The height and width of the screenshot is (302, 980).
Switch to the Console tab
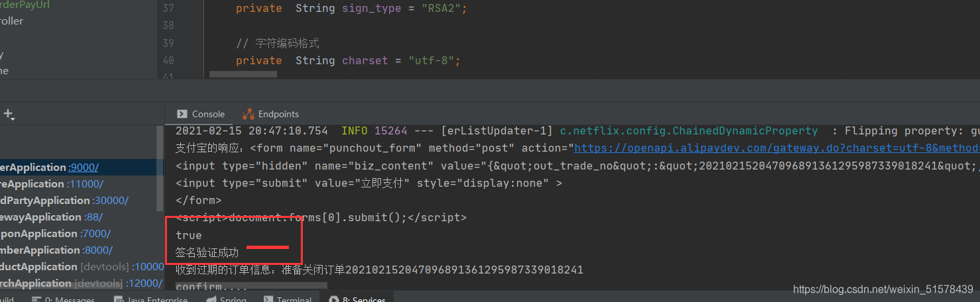pos(201,114)
